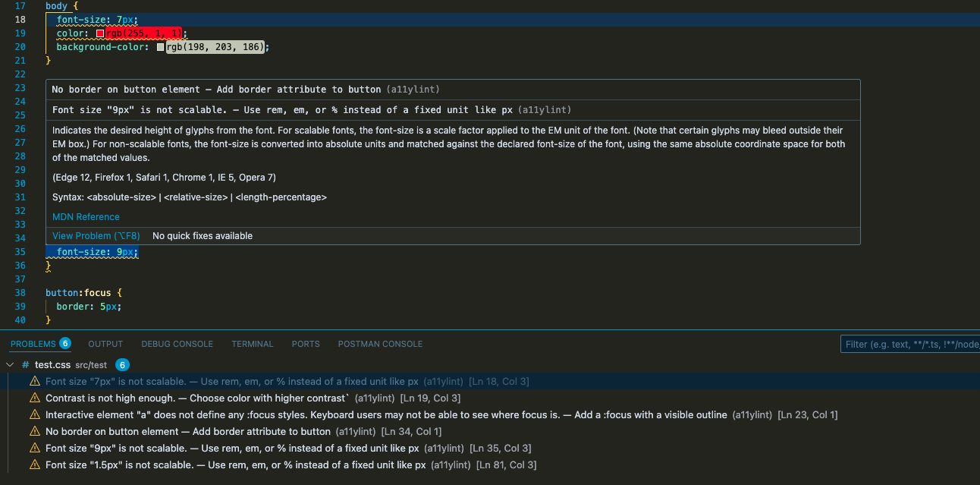This screenshot has height=485, width=980.
Task: Open the Ports tab
Action: pos(306,344)
